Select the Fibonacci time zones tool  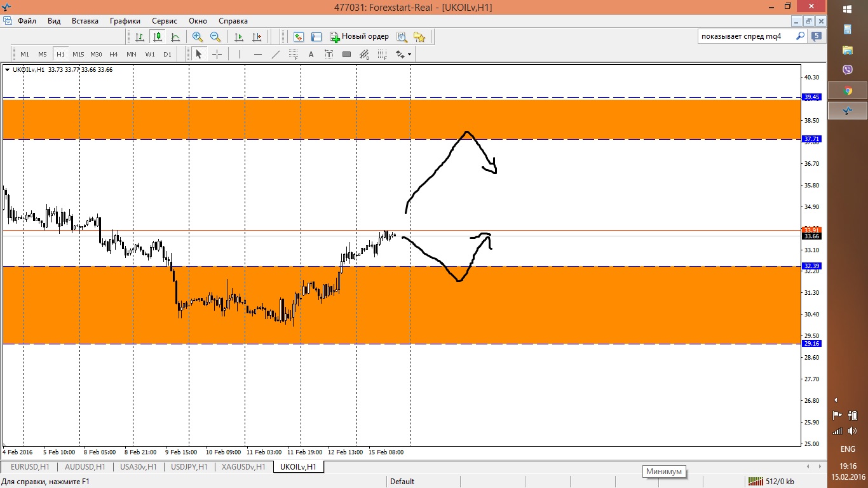(x=383, y=55)
